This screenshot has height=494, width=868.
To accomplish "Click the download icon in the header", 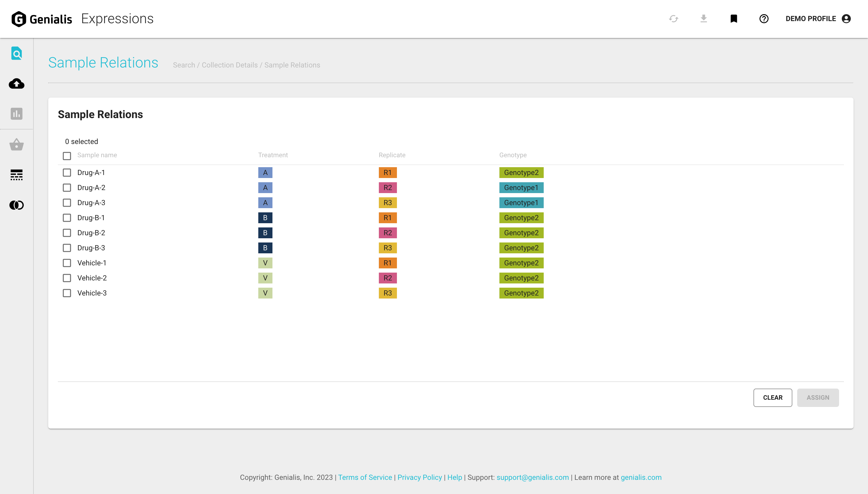I will [x=704, y=19].
